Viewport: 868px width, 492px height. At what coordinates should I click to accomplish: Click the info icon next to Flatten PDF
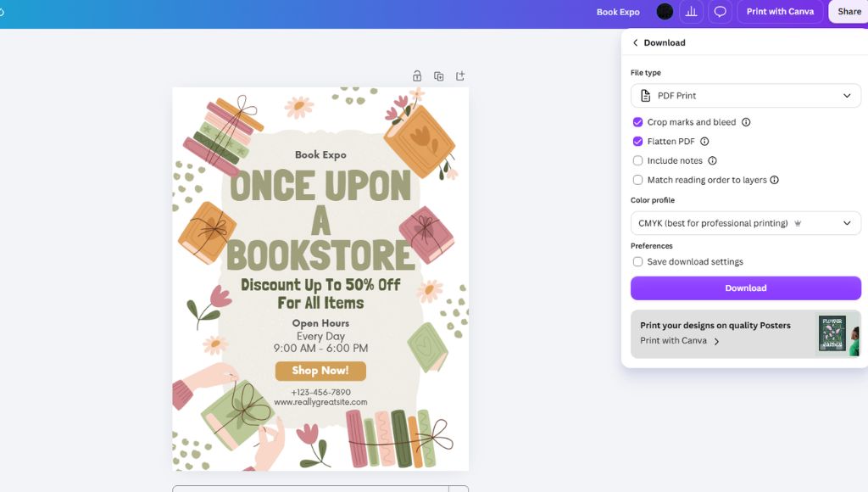tap(704, 142)
